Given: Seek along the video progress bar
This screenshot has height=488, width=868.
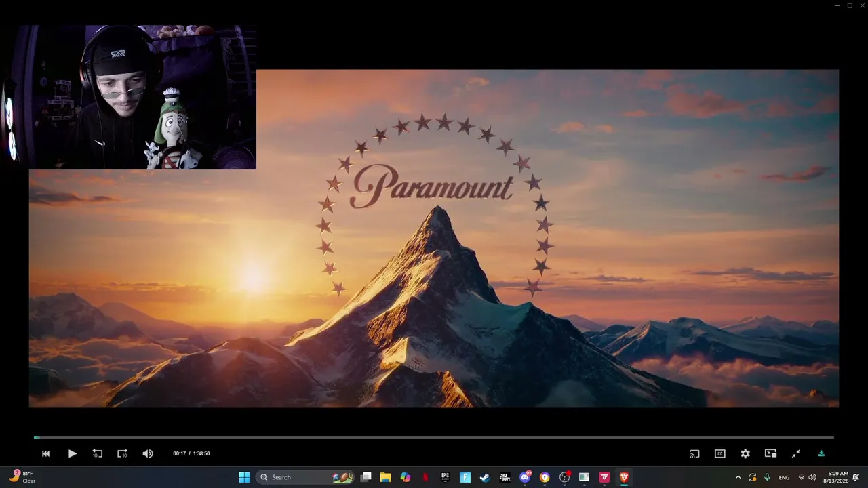Looking at the screenshot, I should [434, 438].
